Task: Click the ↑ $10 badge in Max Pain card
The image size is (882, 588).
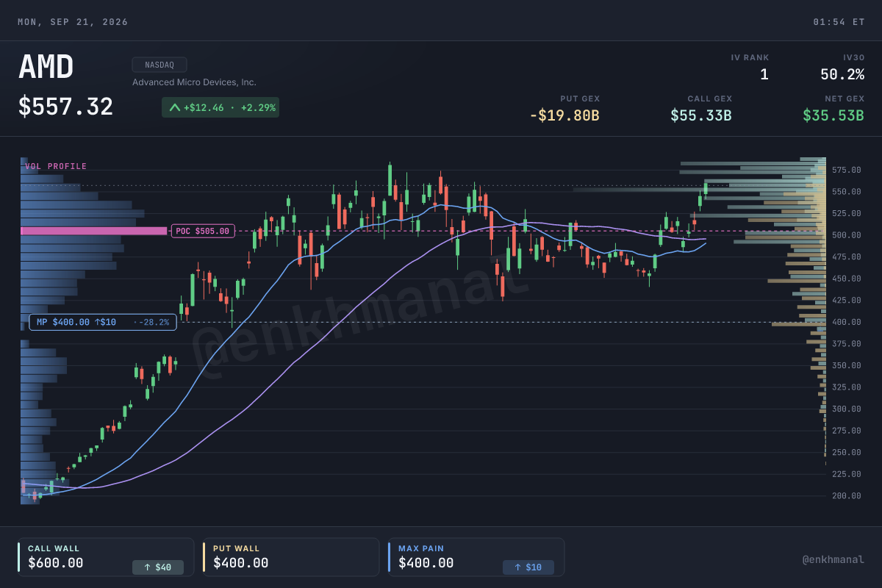Action: click(528, 567)
